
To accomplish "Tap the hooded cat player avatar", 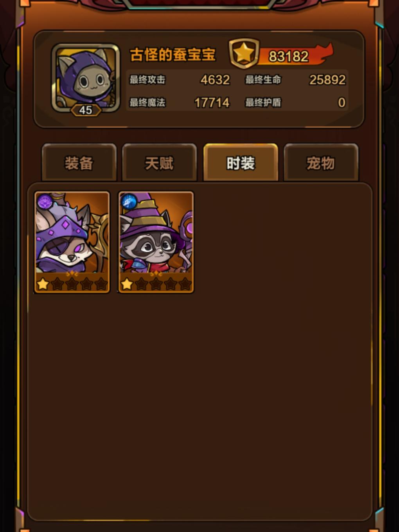I will (86, 77).
